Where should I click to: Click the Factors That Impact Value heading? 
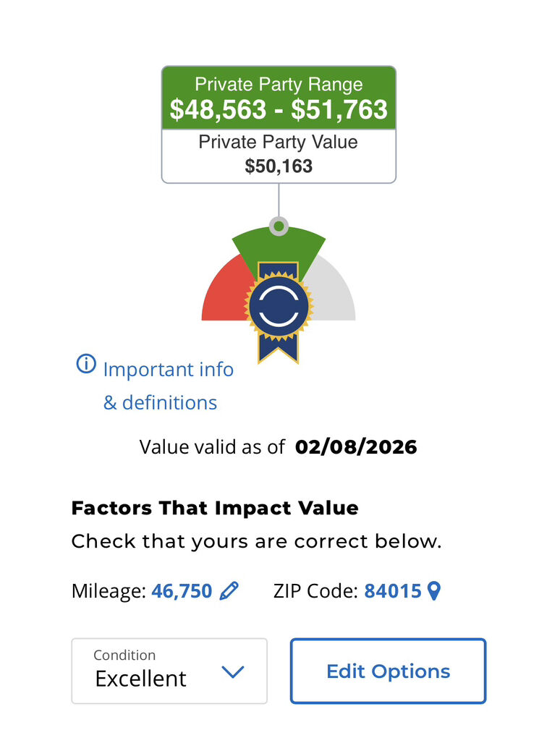tap(215, 508)
